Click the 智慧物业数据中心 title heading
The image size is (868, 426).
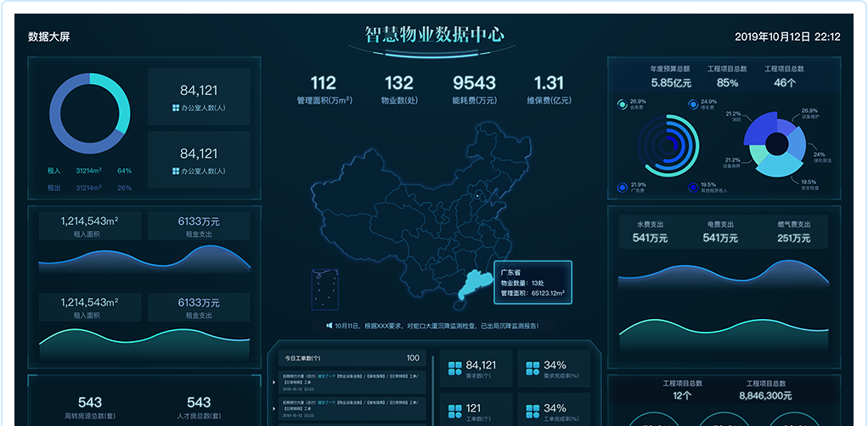click(434, 35)
